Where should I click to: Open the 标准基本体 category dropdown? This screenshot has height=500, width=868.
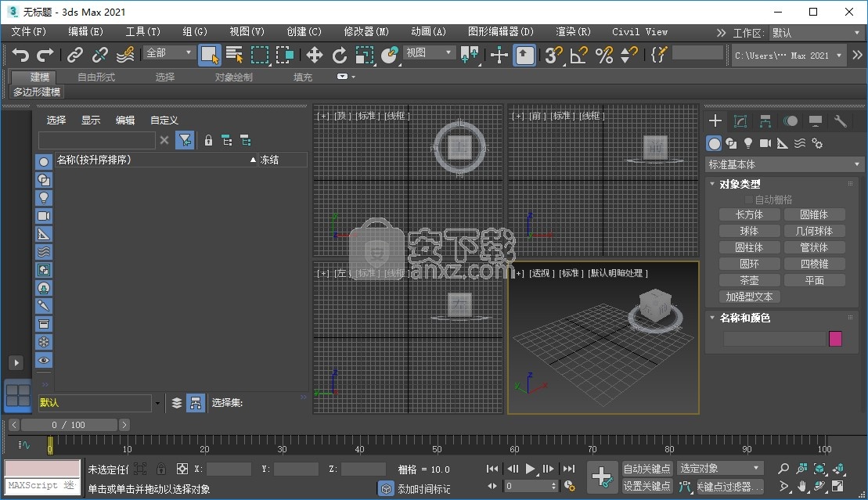[x=783, y=164]
